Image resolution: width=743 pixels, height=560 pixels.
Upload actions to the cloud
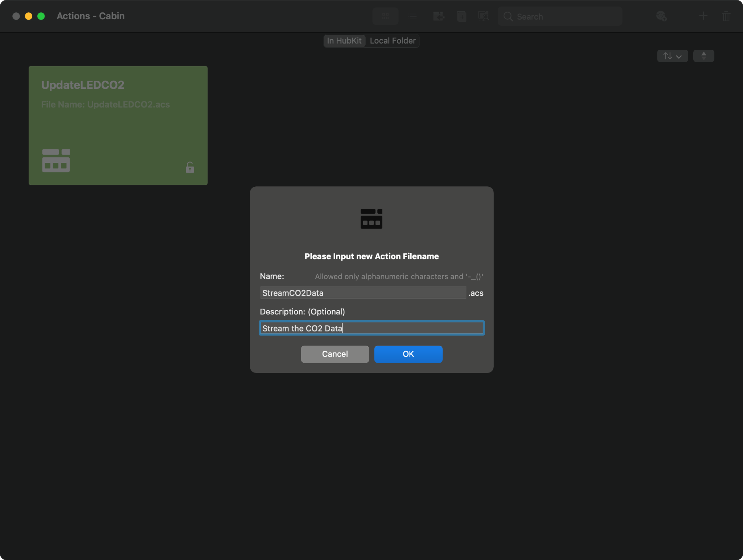click(x=661, y=16)
